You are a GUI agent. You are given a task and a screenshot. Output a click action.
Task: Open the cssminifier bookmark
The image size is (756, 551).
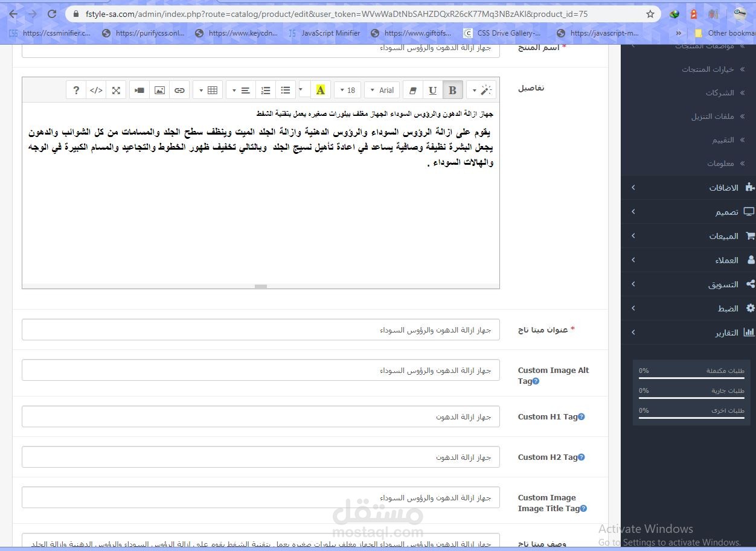[x=50, y=33]
